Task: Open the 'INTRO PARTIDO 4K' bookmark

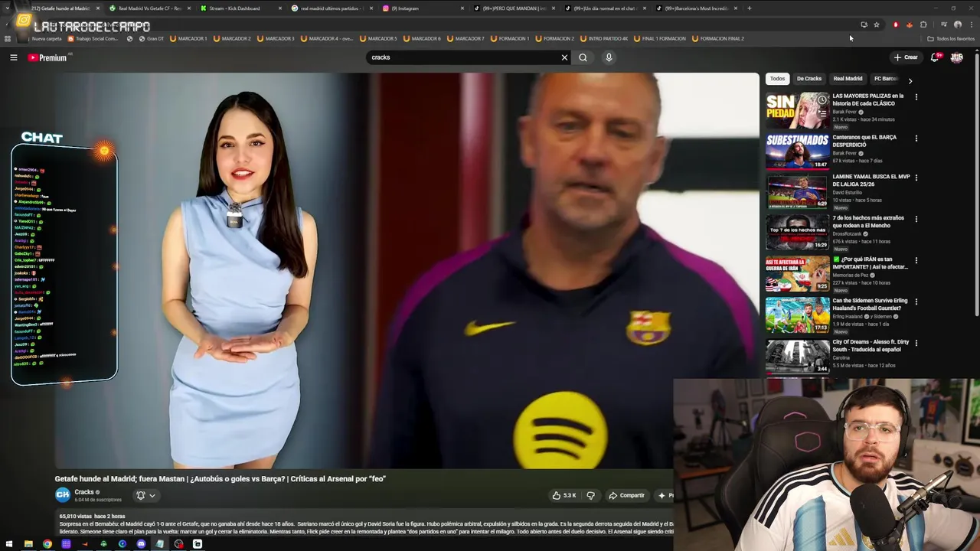Action: tap(603, 38)
